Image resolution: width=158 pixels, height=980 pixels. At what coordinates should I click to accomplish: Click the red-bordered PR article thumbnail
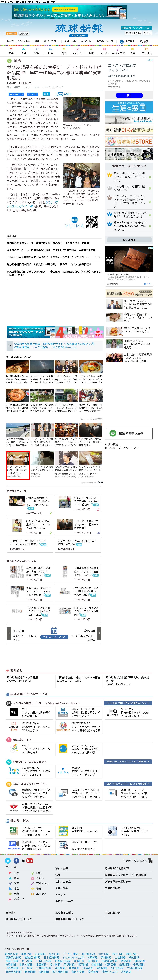[x=18, y=465]
